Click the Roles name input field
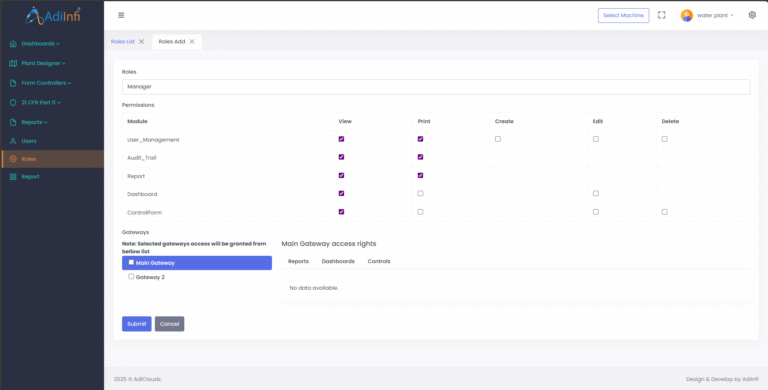 [x=436, y=87]
